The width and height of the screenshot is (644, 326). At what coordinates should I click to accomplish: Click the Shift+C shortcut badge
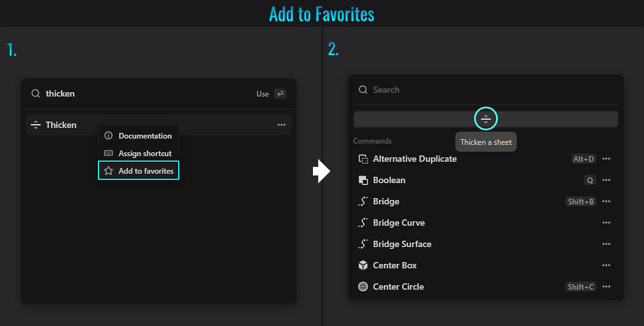(x=581, y=287)
